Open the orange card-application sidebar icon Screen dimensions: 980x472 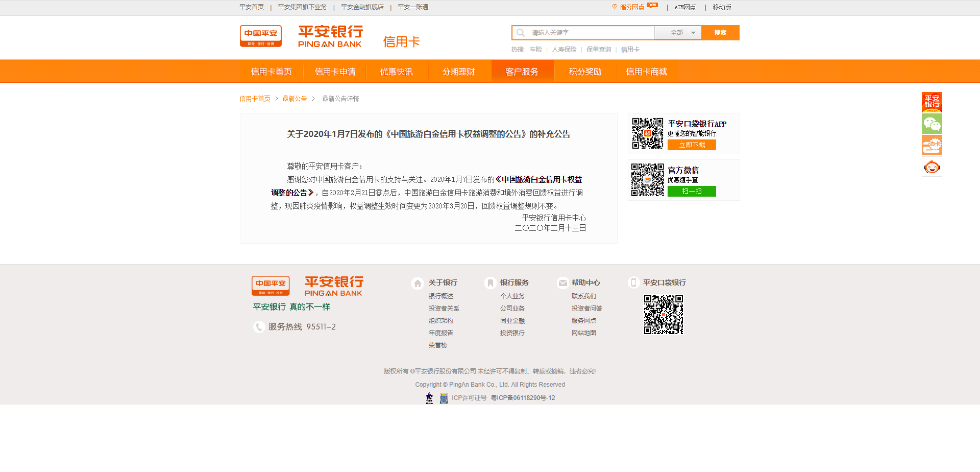click(x=932, y=145)
